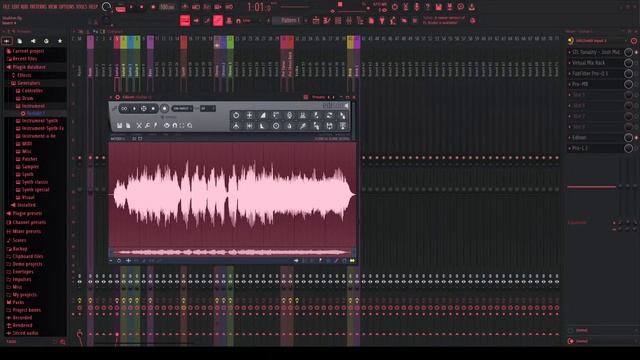Screen dimensions: 640x360
Task: Click the circle tool in Edison's lower tool row
Action: click(276, 126)
